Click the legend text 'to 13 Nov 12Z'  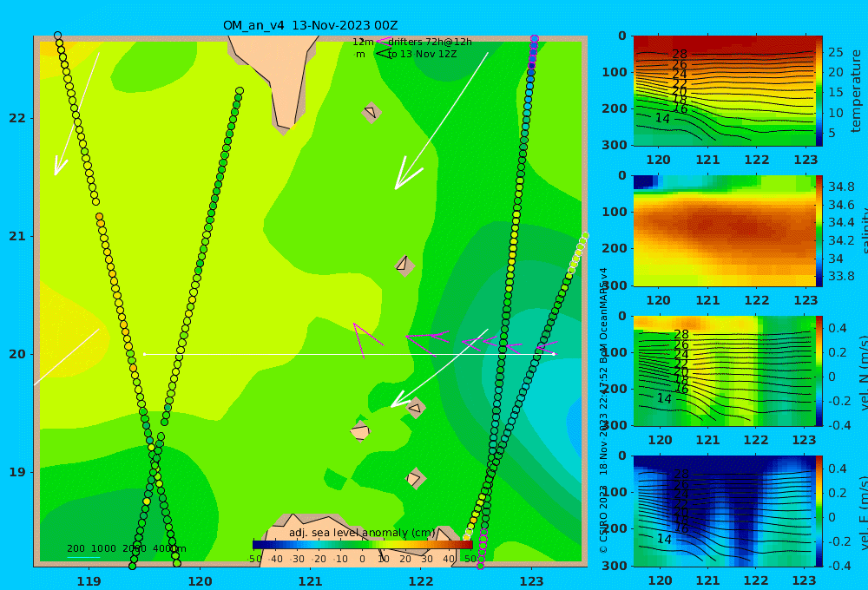pyautogui.click(x=422, y=55)
